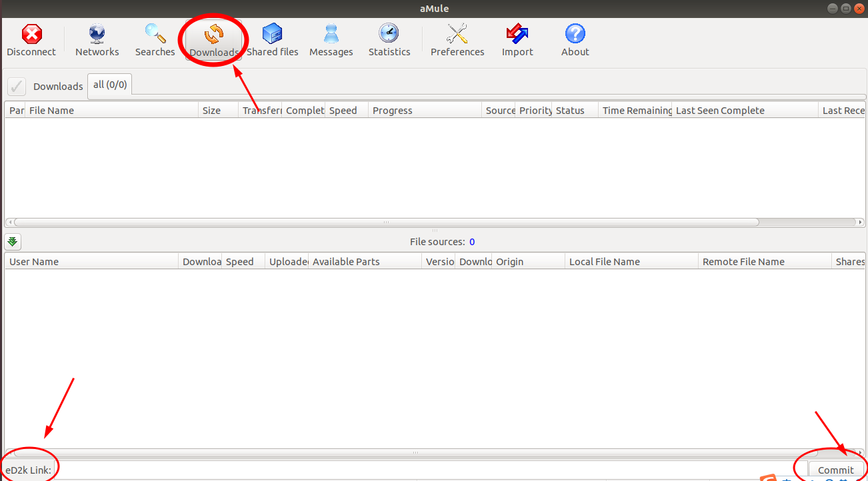Click the Disconnect toolbar icon

31,41
